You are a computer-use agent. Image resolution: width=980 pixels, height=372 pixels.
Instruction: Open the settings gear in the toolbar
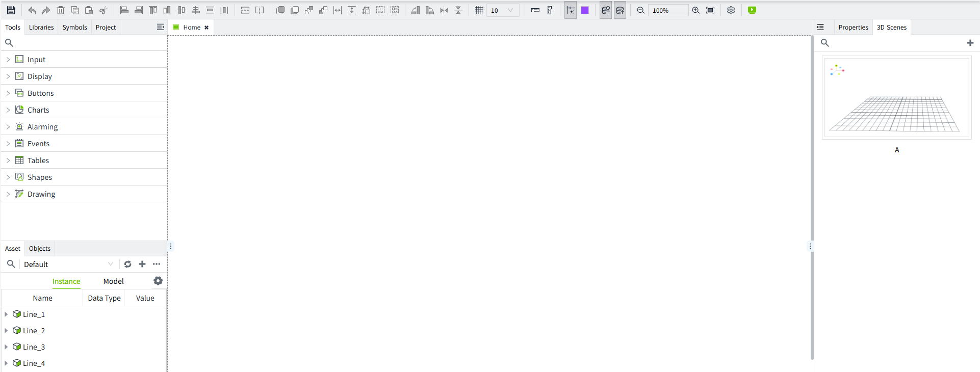(731, 10)
